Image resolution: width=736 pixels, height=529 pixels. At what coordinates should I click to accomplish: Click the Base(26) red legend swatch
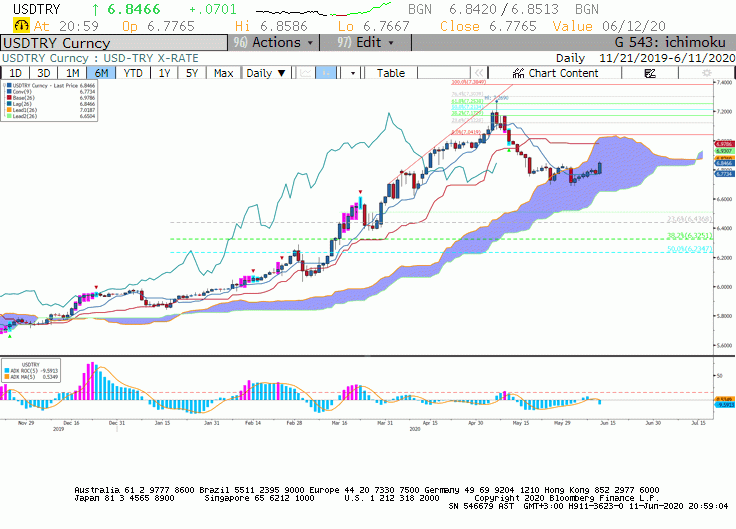[x=9, y=98]
